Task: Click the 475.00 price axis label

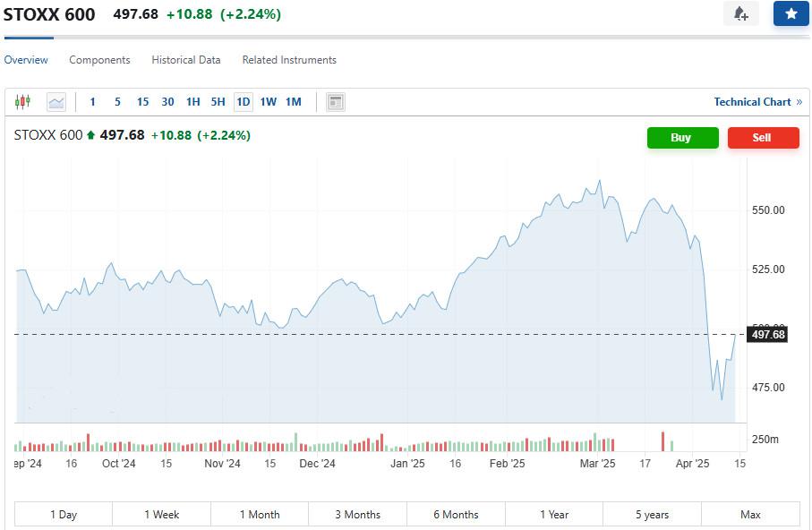Action: tap(768, 387)
